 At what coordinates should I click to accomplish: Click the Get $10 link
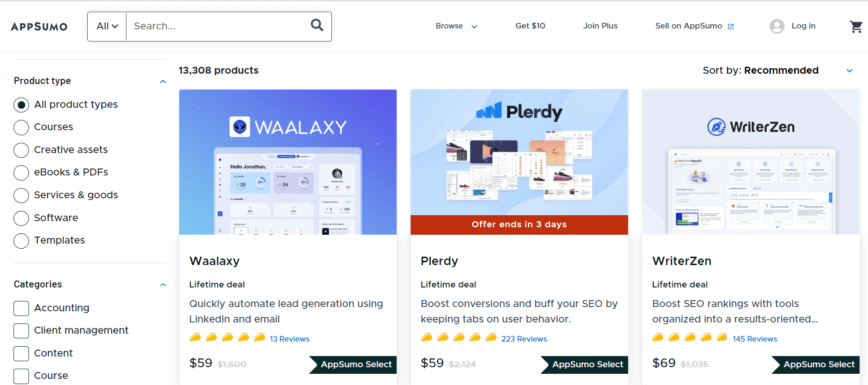(530, 26)
